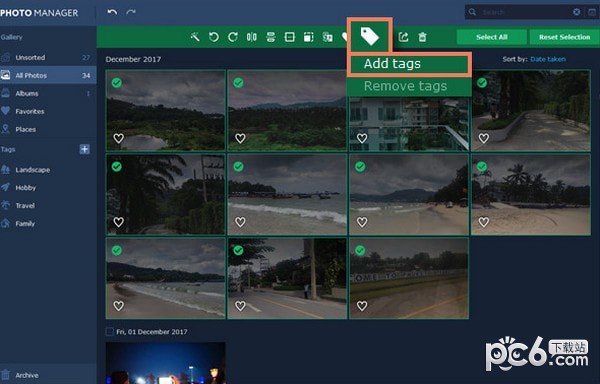Rotate selected photos counterclockwise
Screen dimensions: 600x384
click(214, 37)
